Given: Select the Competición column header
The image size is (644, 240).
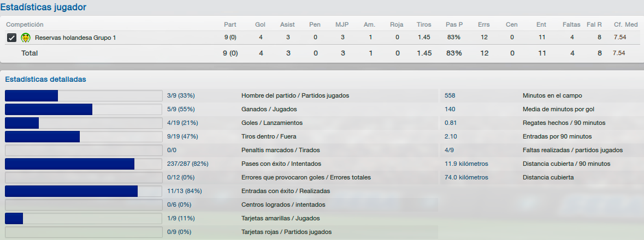Looking at the screenshot, I should point(25,25).
